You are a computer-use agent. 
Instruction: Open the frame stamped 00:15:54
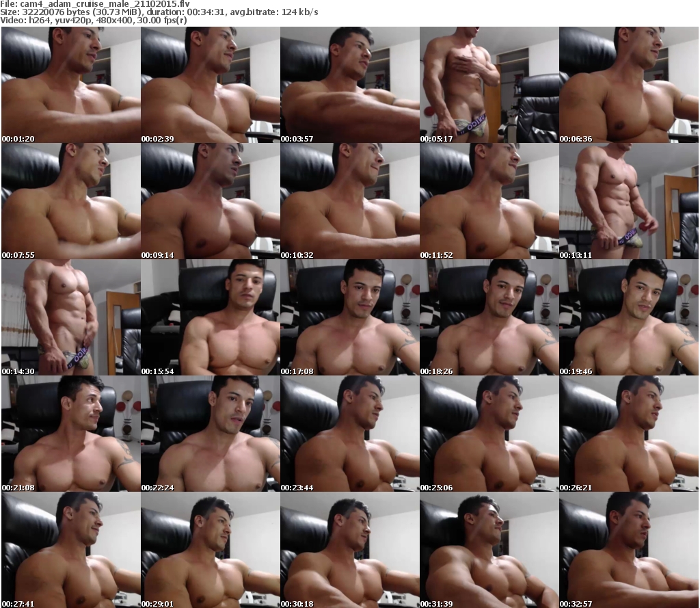211,317
